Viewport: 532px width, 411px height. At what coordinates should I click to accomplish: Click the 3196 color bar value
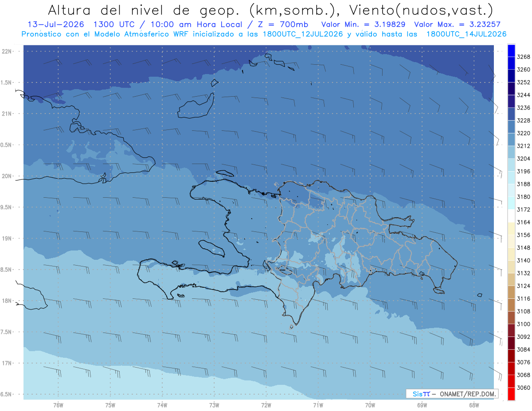(524, 171)
